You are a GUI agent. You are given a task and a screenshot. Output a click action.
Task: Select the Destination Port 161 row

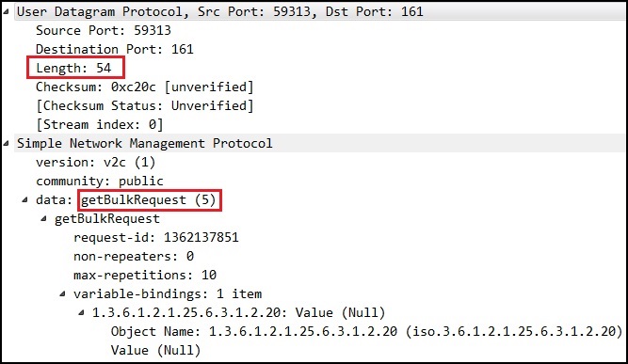pos(115,49)
